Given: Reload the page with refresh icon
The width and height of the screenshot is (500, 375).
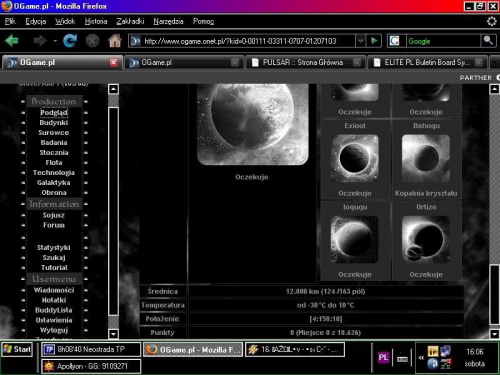Looking at the screenshot, I should 70,41.
